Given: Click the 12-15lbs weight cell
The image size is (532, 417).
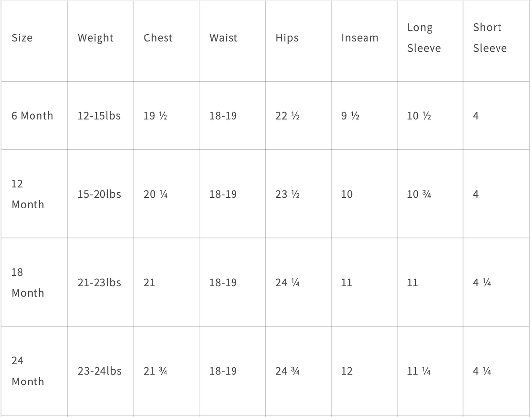Looking at the screenshot, I should (x=99, y=116).
